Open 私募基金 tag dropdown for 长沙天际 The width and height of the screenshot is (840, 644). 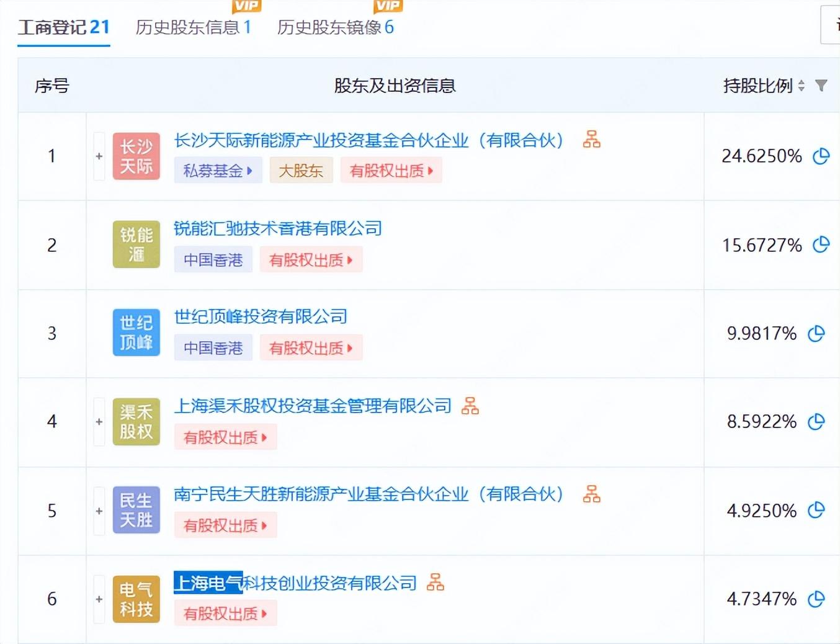[218, 171]
